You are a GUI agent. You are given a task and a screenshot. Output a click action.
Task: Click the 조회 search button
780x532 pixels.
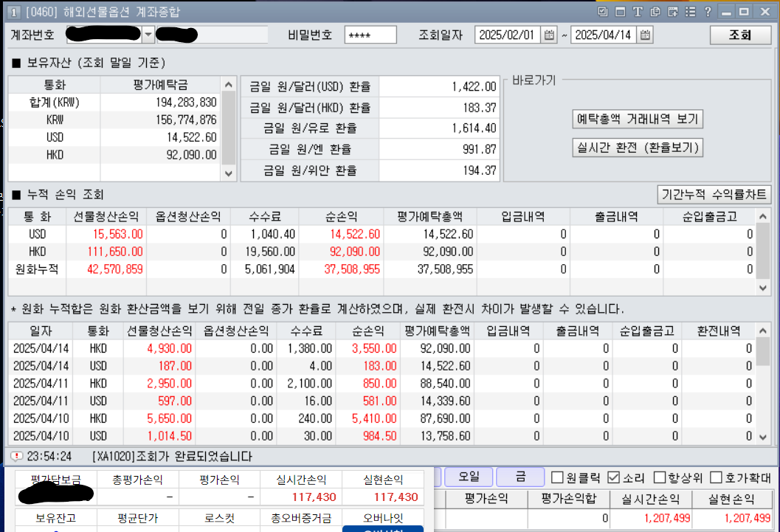(x=740, y=35)
